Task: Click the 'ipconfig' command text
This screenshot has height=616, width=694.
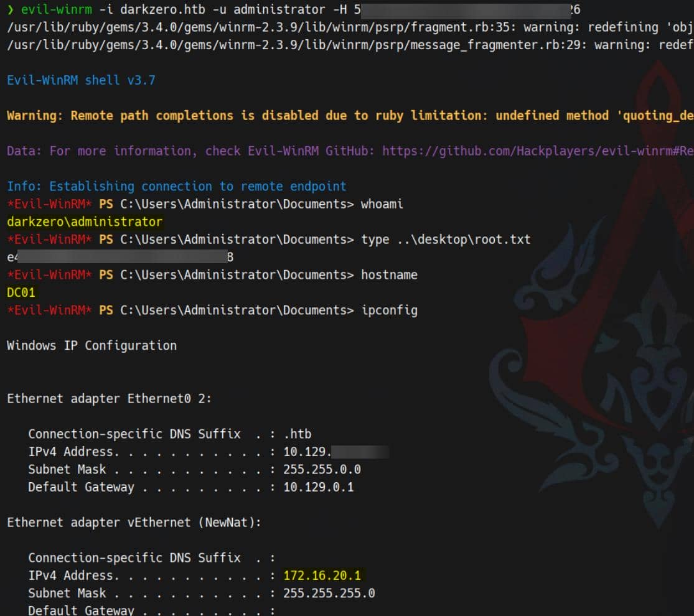Action: click(x=389, y=310)
